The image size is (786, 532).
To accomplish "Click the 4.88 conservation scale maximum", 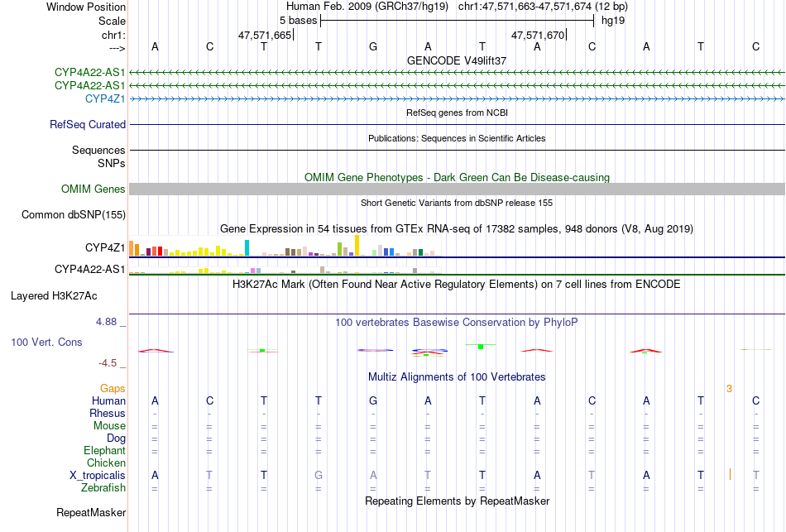I will (106, 322).
